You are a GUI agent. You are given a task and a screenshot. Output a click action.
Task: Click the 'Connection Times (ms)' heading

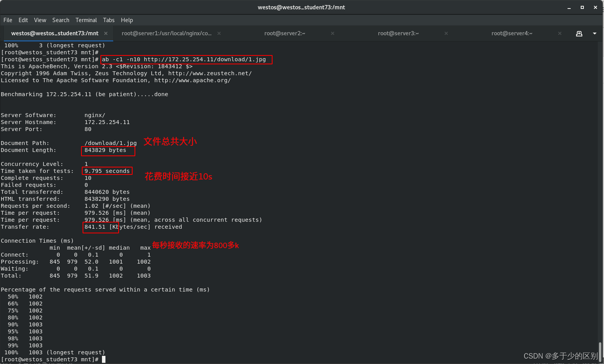(x=37, y=241)
